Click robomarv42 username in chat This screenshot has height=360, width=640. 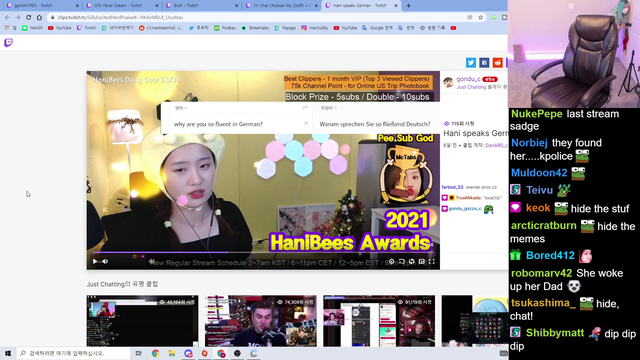tap(541, 273)
